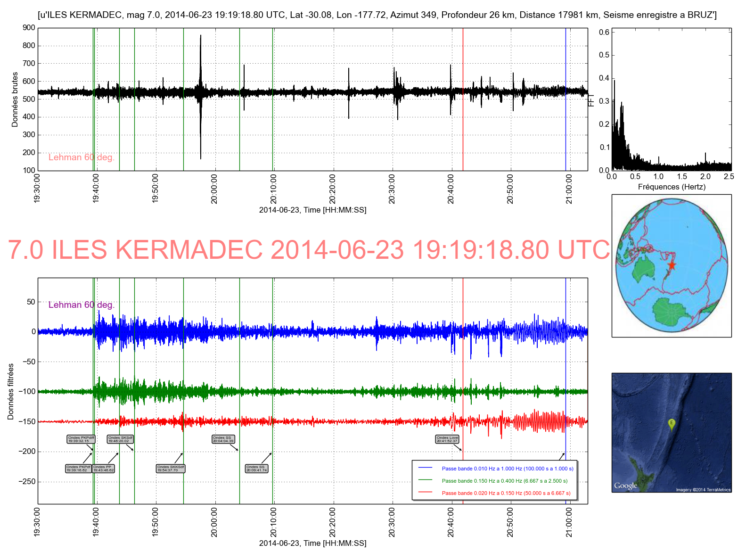Click the Ondes SS 20:04:04.39 annotation

point(223,439)
